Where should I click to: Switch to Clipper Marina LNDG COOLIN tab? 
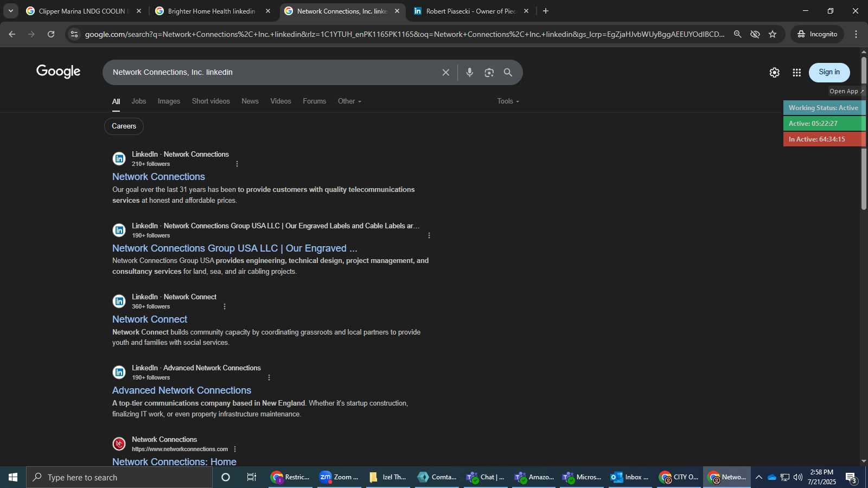pos(84,11)
